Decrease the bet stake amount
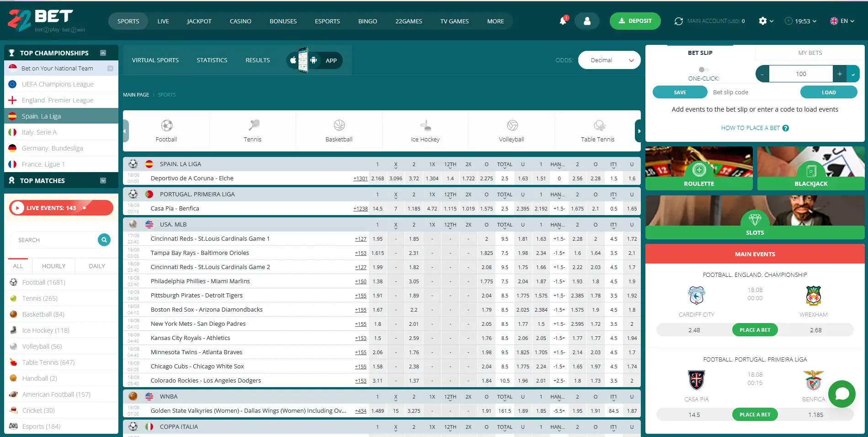Viewport: 868px width, 437px height. pyautogui.click(x=762, y=74)
